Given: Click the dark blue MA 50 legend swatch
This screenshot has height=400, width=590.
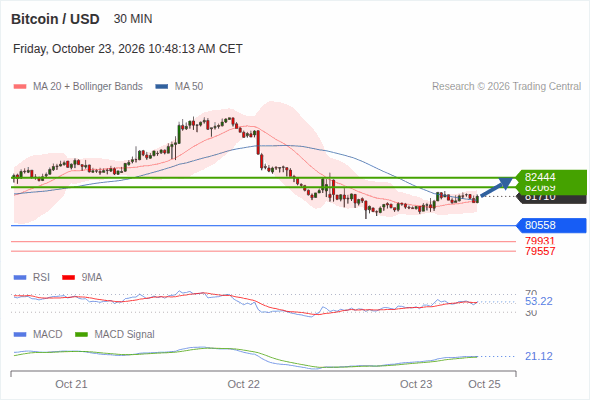Looking at the screenshot, I should click(162, 87).
